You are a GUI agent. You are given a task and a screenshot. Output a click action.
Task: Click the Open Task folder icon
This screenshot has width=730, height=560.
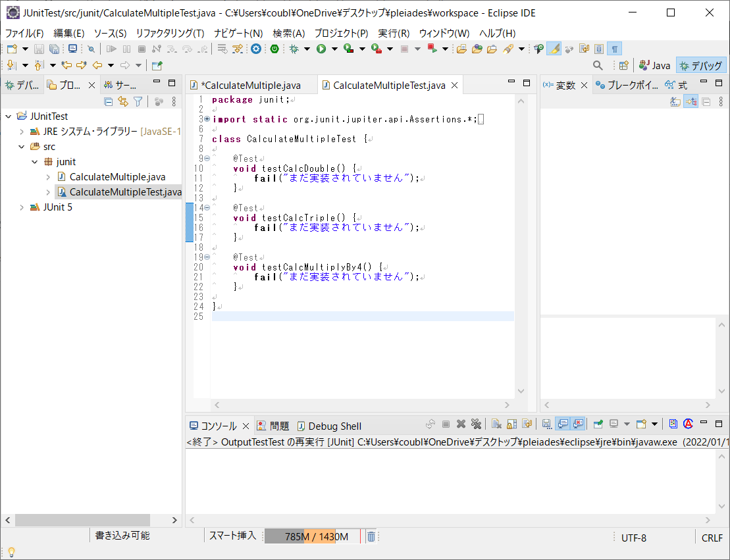[492, 49]
